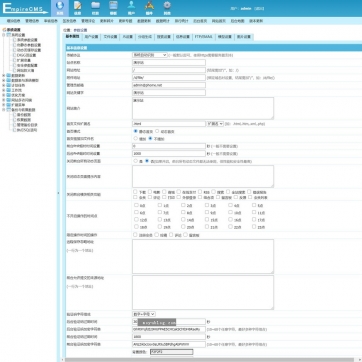Screen dimensions: 362x362
Task: Click folder icon of 工作流 tree node
Action: pyautogui.click(x=8, y=90)
